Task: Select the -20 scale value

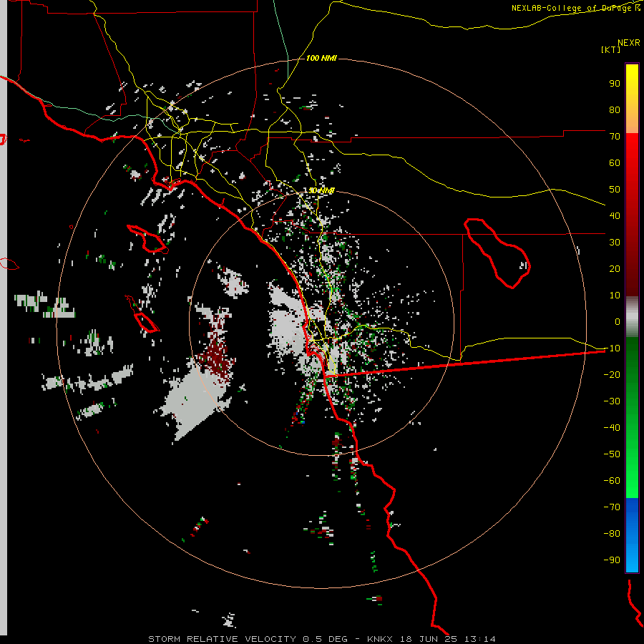Action: coord(612,374)
